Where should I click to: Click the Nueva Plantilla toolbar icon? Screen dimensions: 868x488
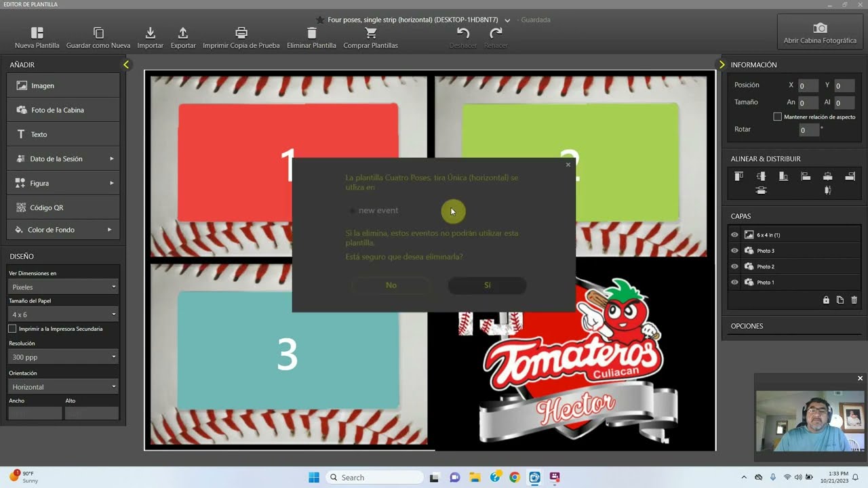[37, 33]
